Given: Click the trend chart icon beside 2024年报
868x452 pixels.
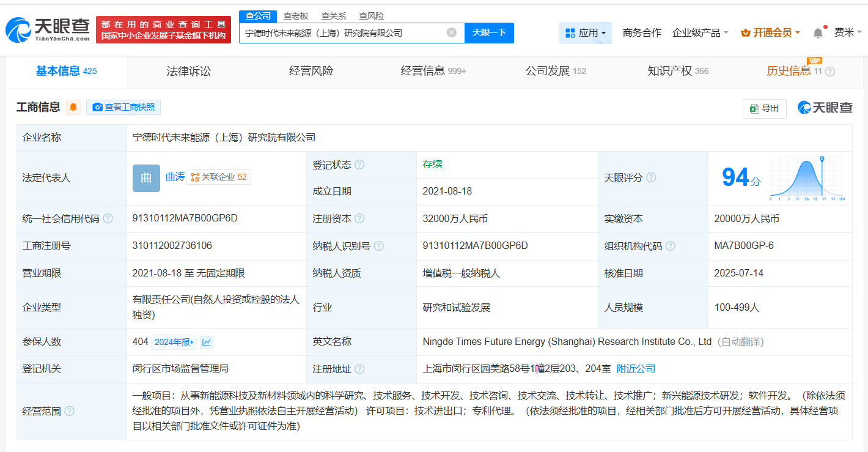Looking at the screenshot, I should (207, 343).
